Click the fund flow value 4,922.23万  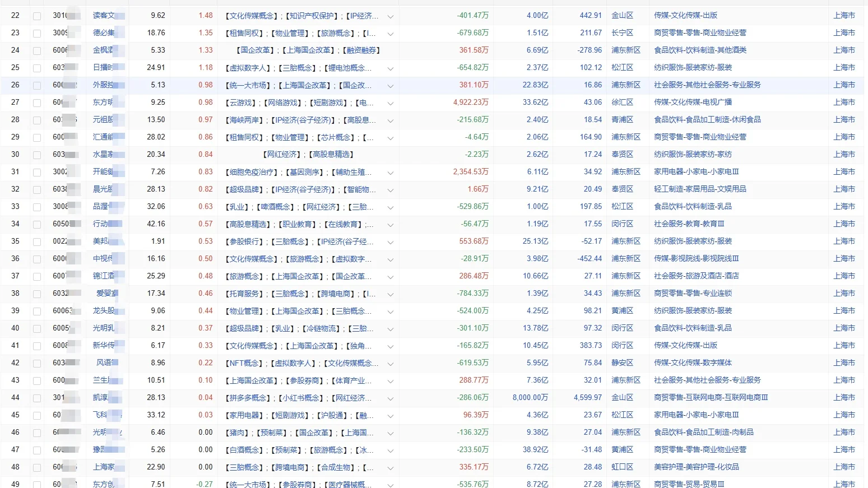(x=471, y=103)
